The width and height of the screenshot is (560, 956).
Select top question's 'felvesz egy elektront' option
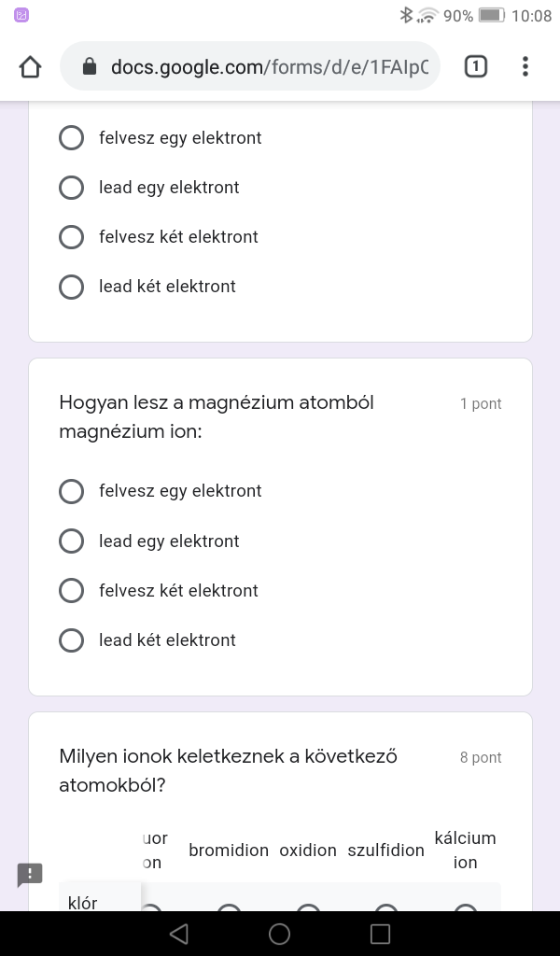point(72,138)
